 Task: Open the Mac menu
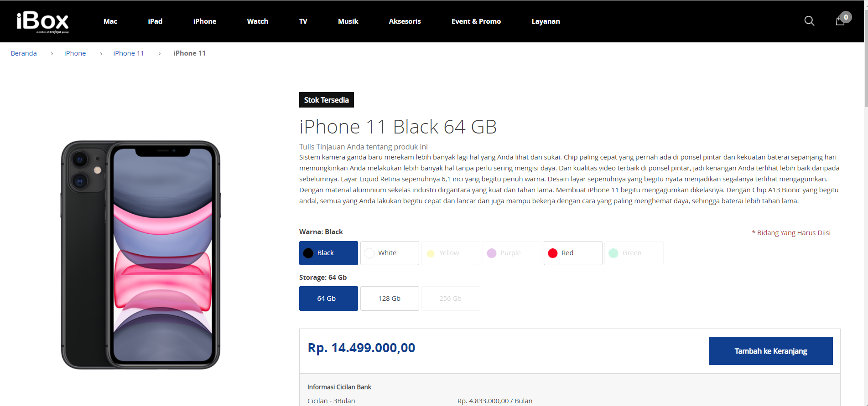pyautogui.click(x=110, y=21)
